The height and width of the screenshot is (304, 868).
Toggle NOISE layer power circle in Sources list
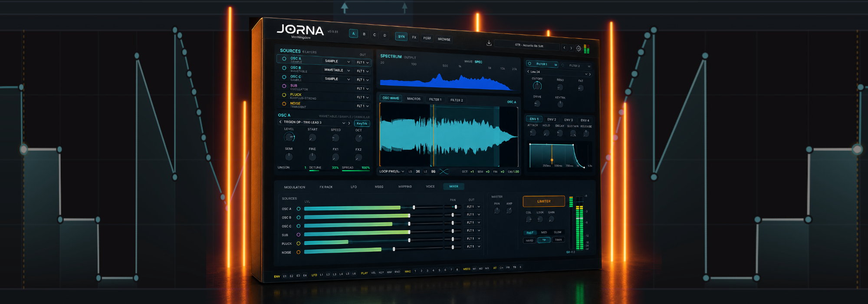(284, 104)
